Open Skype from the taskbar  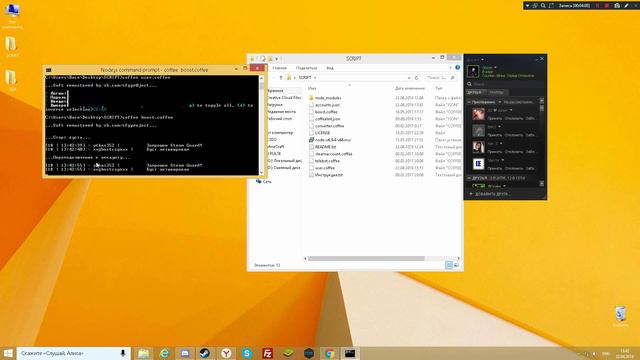coord(247,353)
